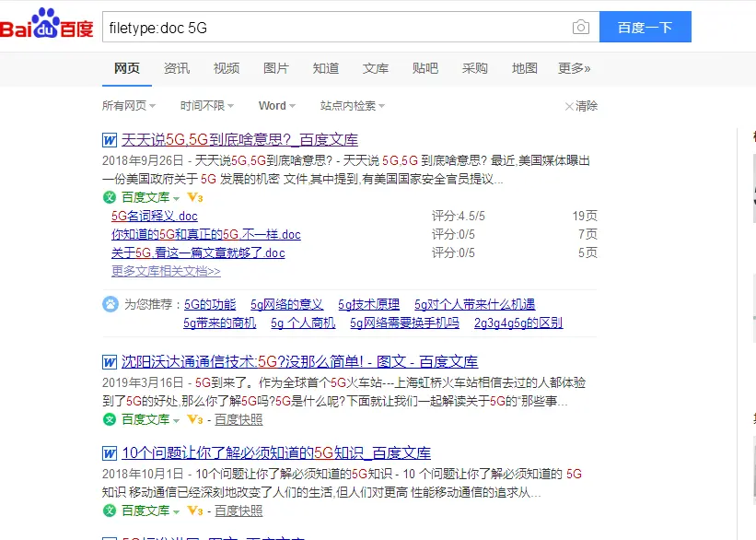This screenshot has width=756, height=540.
Task: Open the 文库 tab
Action: click(x=375, y=68)
